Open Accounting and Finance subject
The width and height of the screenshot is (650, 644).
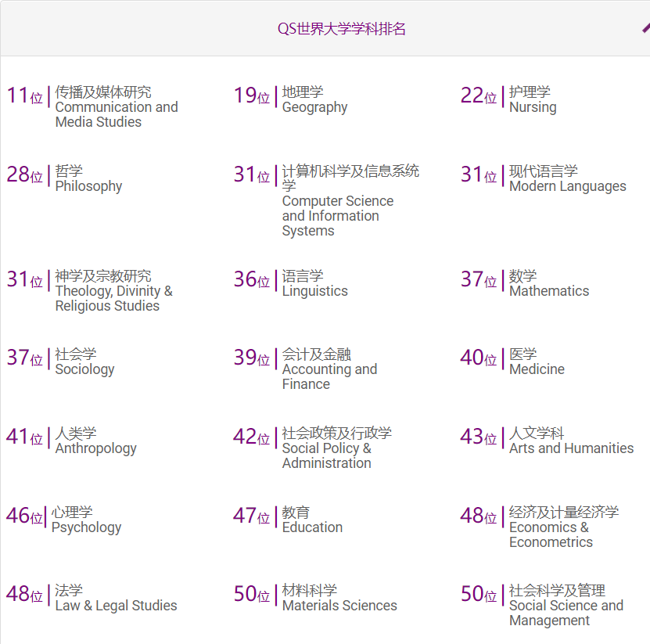329,369
